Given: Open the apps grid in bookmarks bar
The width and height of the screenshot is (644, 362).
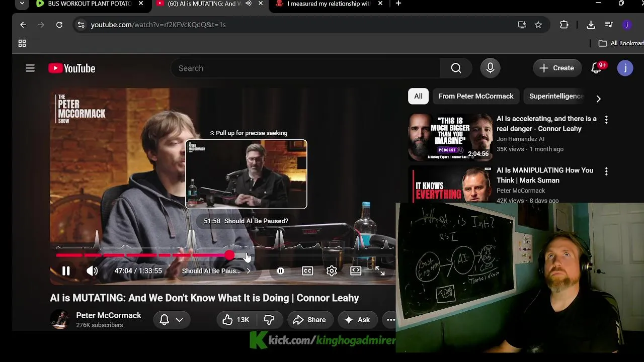Looking at the screenshot, I should [x=22, y=44].
